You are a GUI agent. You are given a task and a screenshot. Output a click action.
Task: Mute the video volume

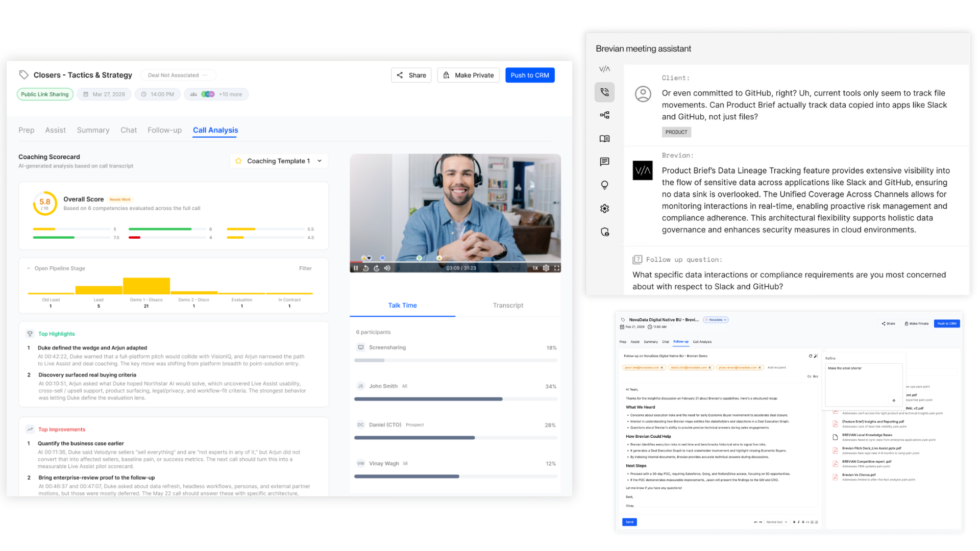point(387,268)
